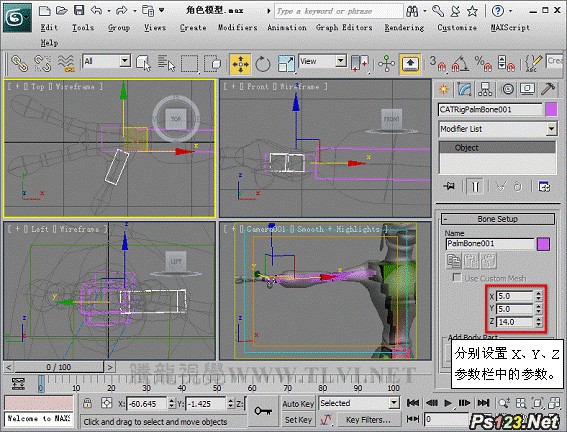Click the Undo arrow icon

click(97, 10)
